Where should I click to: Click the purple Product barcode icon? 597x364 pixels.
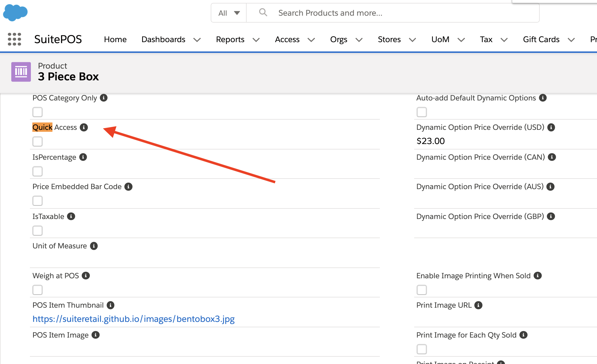click(21, 72)
